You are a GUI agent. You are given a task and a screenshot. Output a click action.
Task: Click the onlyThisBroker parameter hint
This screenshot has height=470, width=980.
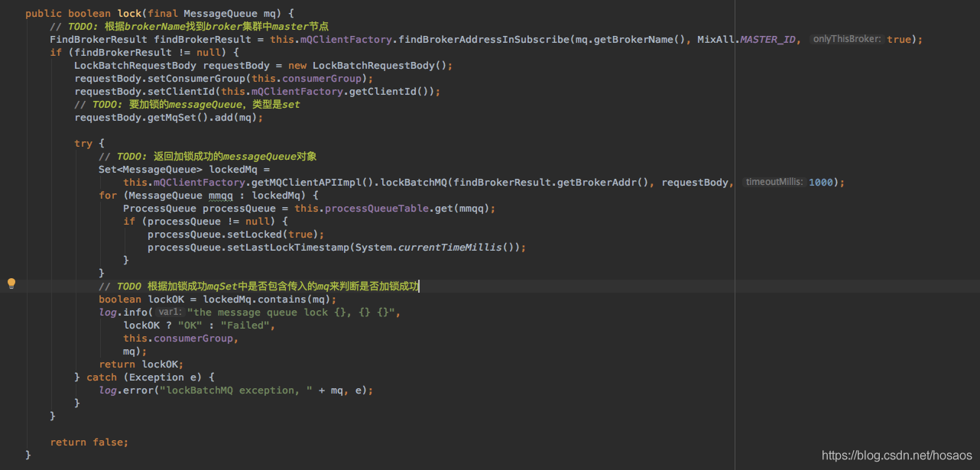pyautogui.click(x=846, y=39)
